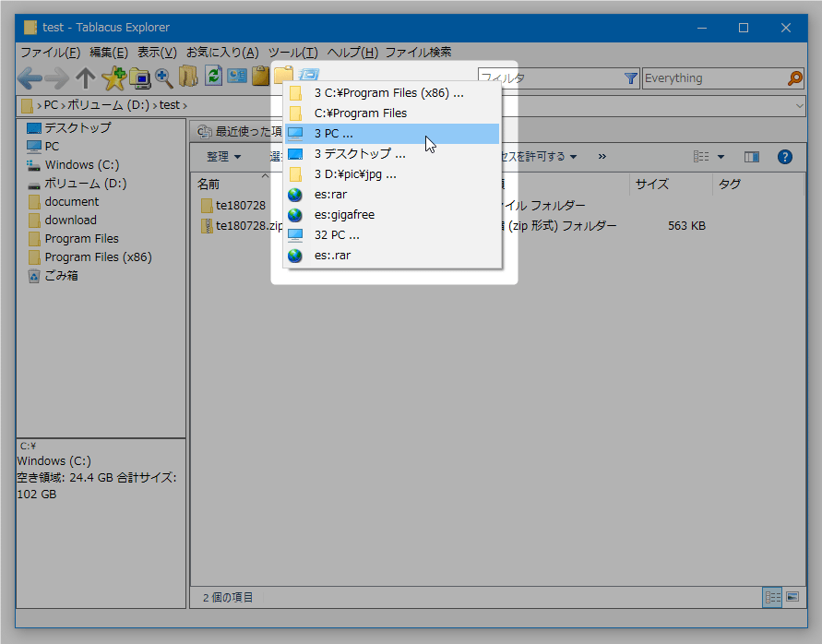Open the ツール(T) menu
This screenshot has width=822, height=644.
293,53
